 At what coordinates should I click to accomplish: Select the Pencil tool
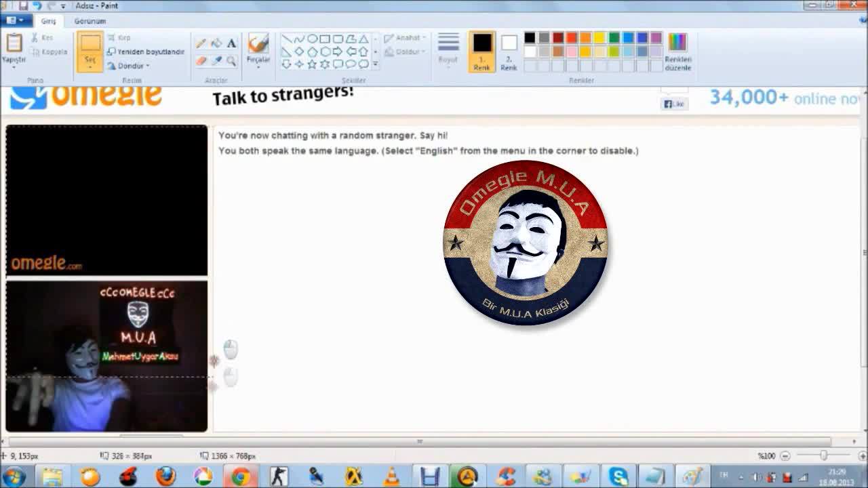(x=201, y=43)
